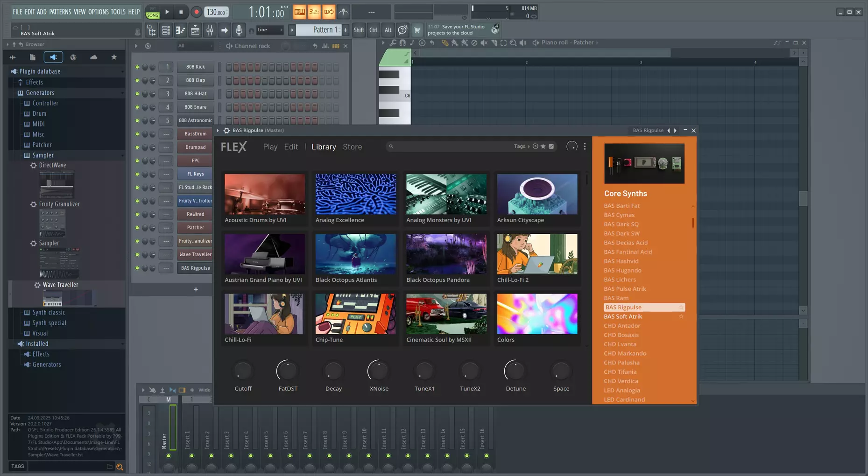Click the wrench tools icon in Piano roll
Viewport: 868px width, 476px height.
393,43
